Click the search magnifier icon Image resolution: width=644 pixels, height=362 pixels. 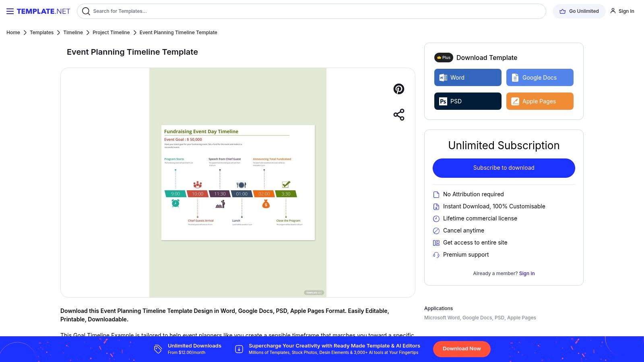point(86,11)
